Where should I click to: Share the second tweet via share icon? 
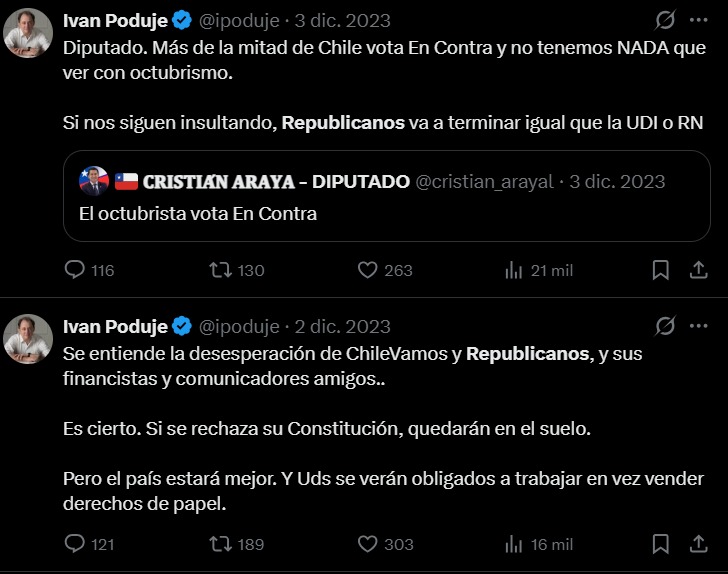click(x=698, y=544)
